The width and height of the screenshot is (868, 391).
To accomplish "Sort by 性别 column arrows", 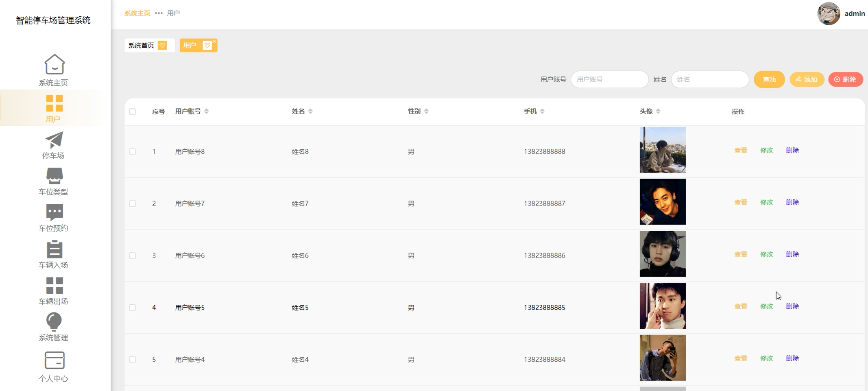I will 426,111.
